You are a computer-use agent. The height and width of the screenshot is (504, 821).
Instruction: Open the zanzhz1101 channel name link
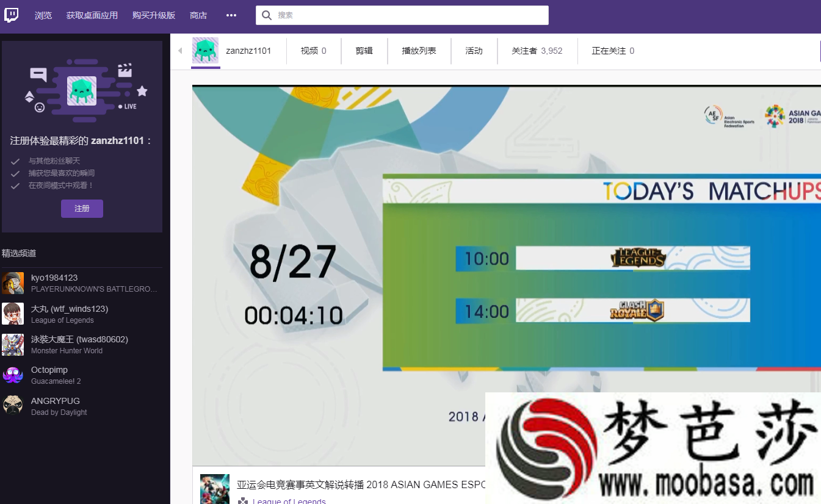tap(248, 51)
